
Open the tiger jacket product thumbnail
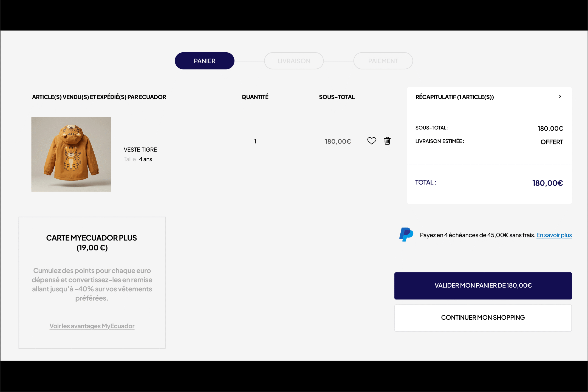(x=71, y=154)
